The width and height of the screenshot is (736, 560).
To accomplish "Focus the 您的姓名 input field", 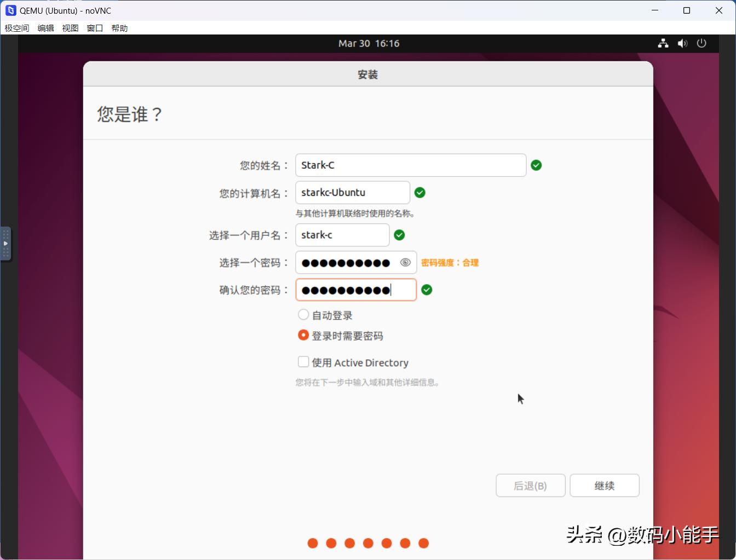I will coord(411,165).
